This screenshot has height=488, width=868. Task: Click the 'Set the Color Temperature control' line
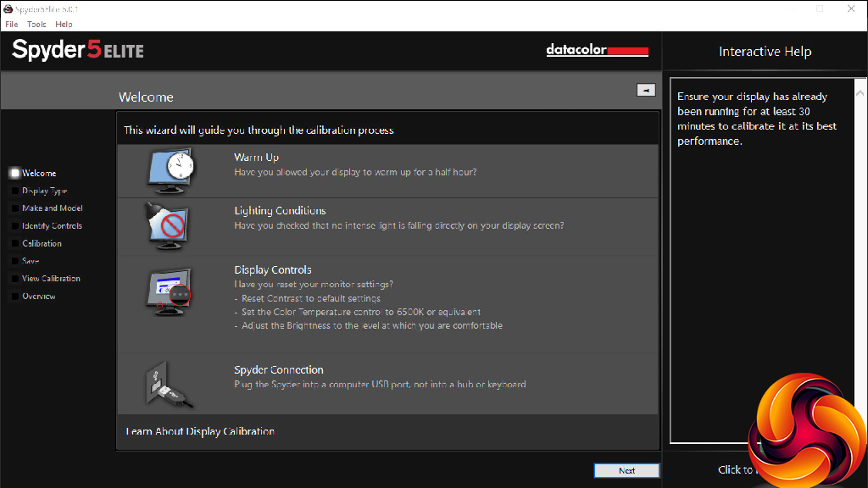click(x=358, y=312)
